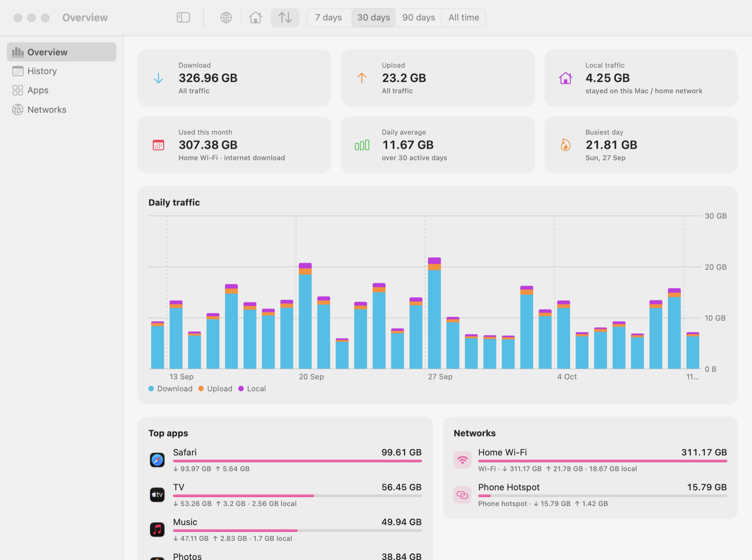
Task: Click the Phone Hotspot 15.79 GB total
Action: coord(706,487)
